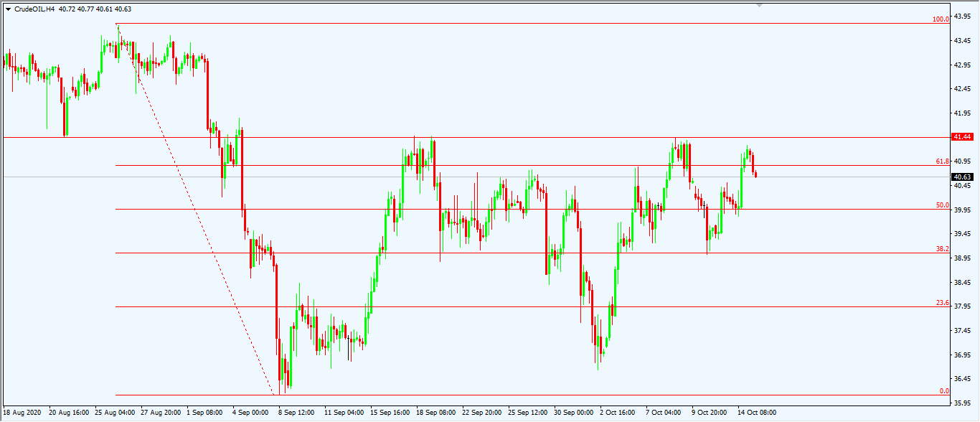Click the 4 Sep 00:00 time label
Viewport: 980px width, 422px height.
click(250, 413)
